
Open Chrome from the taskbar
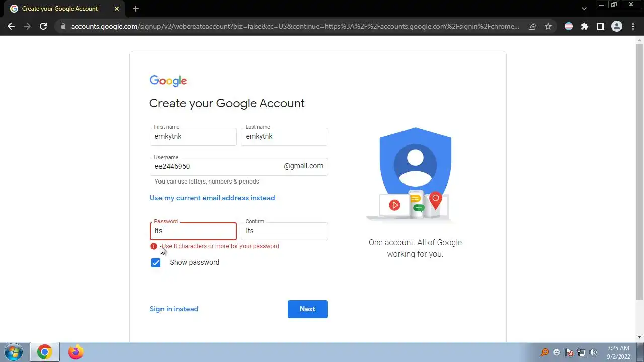[x=44, y=352]
